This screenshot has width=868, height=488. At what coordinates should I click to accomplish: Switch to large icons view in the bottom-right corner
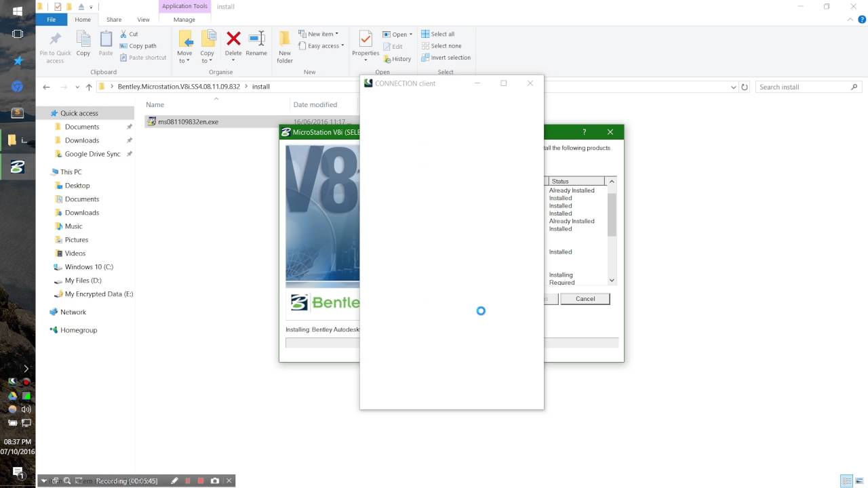point(859,481)
